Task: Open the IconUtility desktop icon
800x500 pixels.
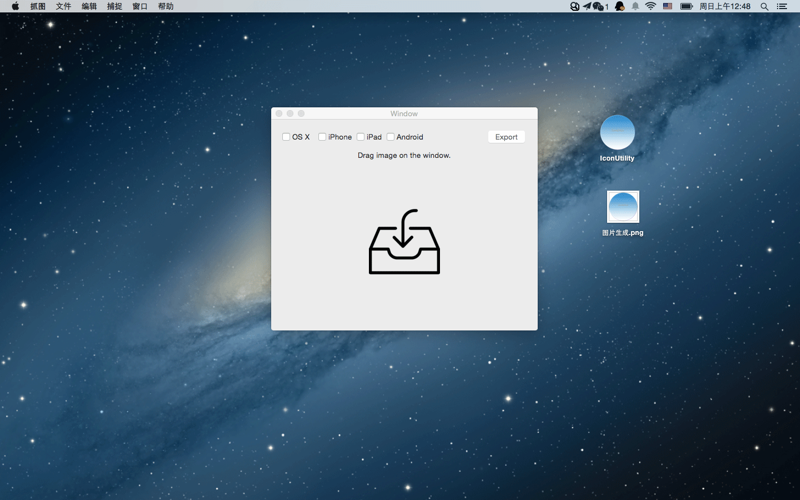Action: [x=617, y=133]
